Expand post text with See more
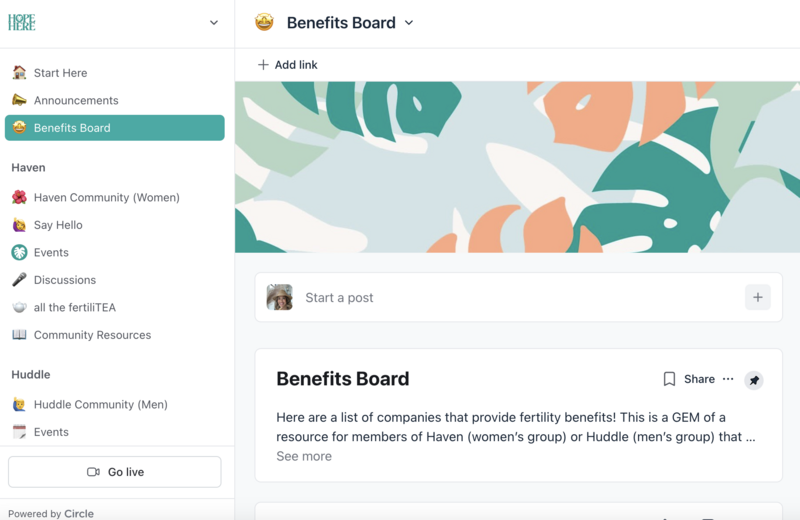 [304, 456]
